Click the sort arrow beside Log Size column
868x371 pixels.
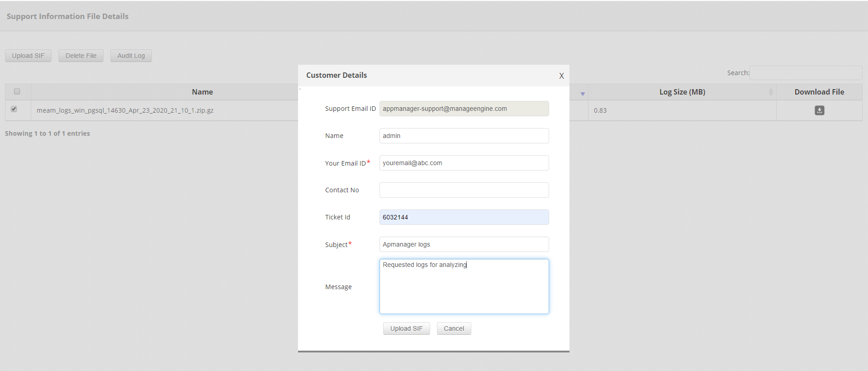[771, 92]
